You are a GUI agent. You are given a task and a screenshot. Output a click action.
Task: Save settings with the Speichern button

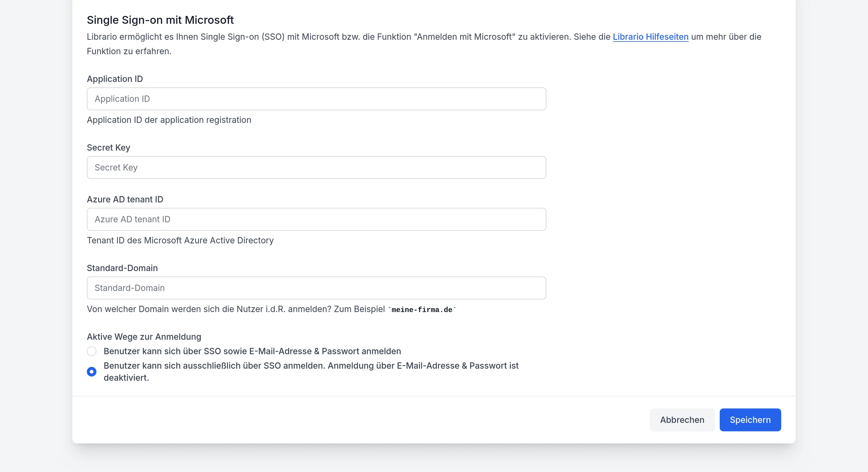(x=750, y=420)
